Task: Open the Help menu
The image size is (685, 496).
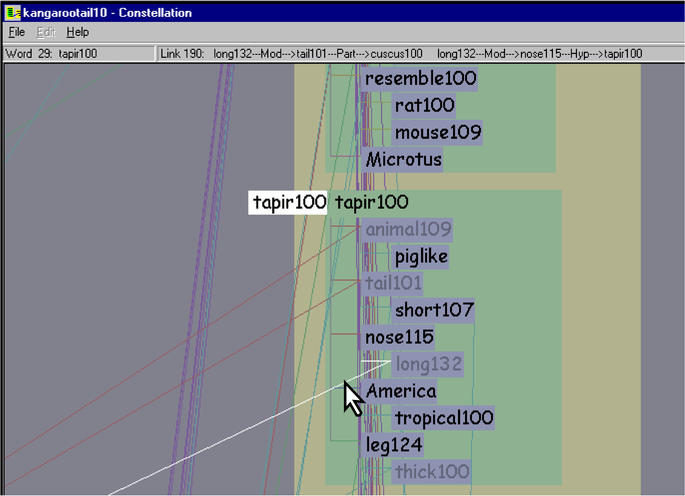Action: (x=77, y=33)
